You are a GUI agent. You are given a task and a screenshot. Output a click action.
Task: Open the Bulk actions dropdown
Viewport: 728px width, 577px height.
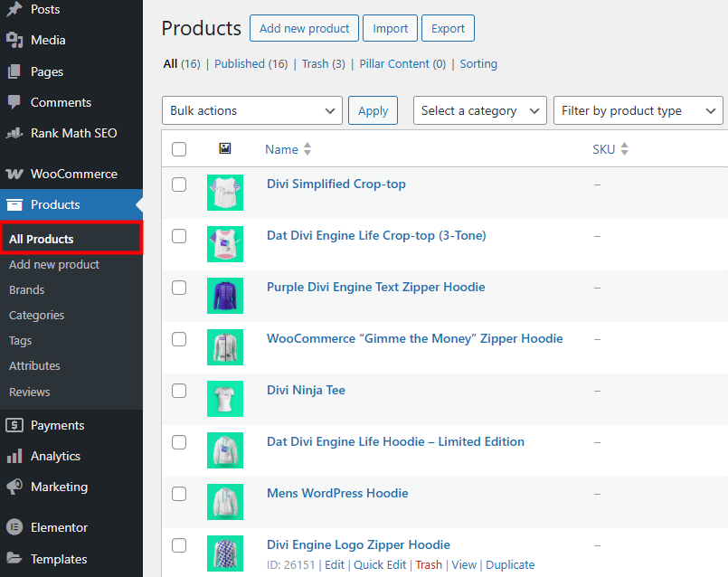[x=251, y=109]
